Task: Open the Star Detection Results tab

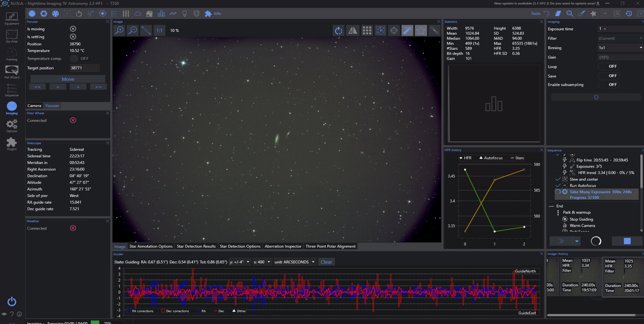Action: tap(196, 246)
